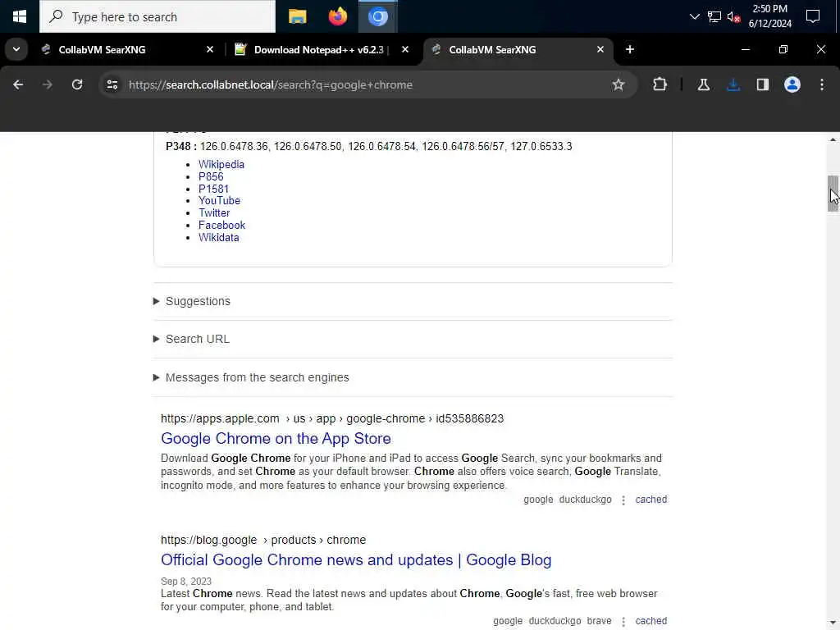Open Google Chrome on the App Store result
The width and height of the screenshot is (840, 630).
pyautogui.click(x=276, y=438)
